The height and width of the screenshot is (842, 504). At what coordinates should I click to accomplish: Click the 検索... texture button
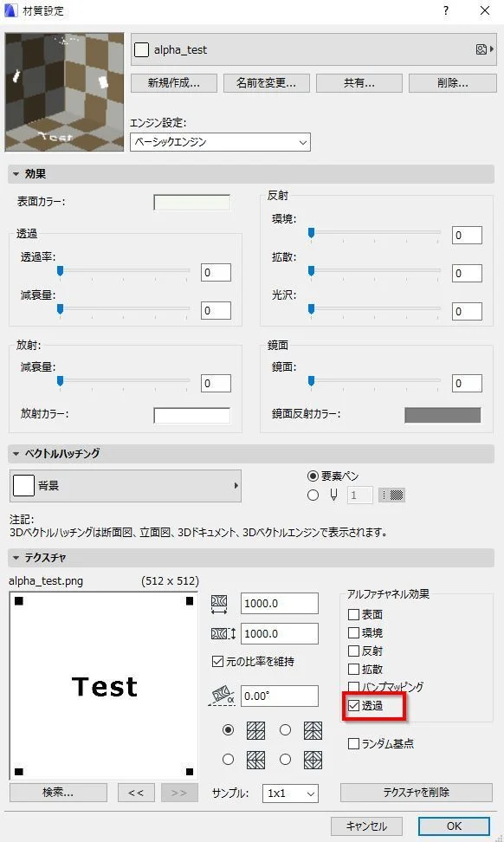point(58,792)
